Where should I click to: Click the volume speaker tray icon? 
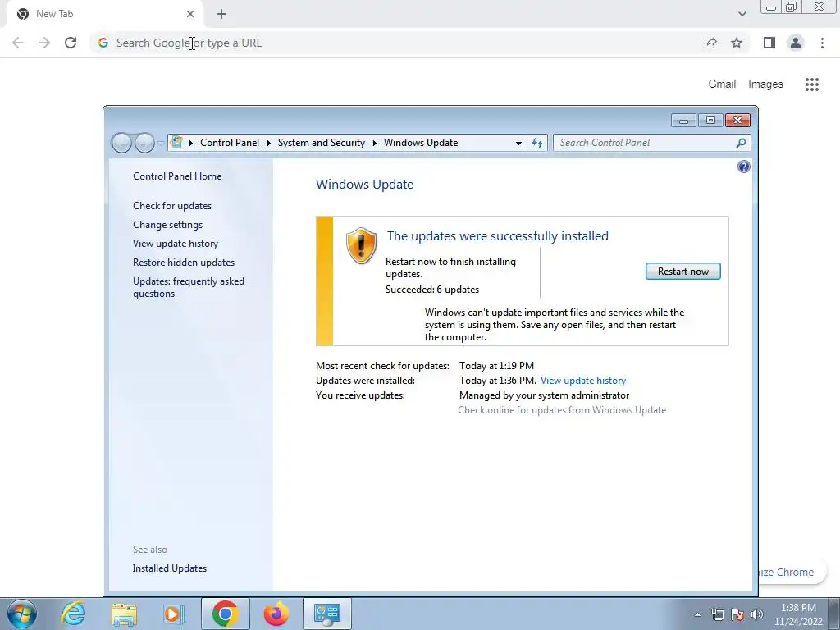point(757,614)
